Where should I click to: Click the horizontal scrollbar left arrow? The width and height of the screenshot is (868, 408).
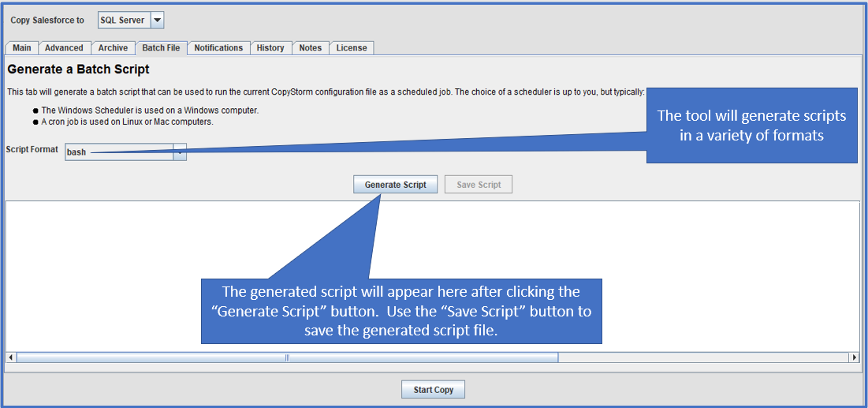pos(11,358)
